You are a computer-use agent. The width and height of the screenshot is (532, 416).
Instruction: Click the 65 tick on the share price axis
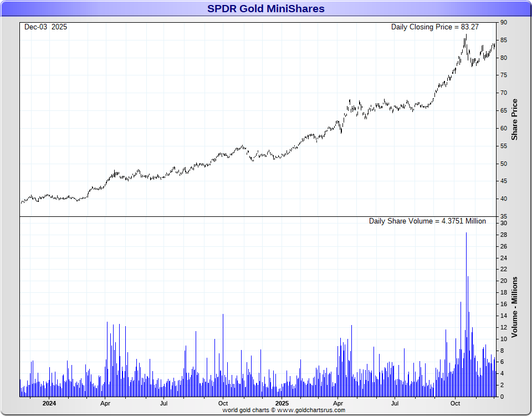504,111
